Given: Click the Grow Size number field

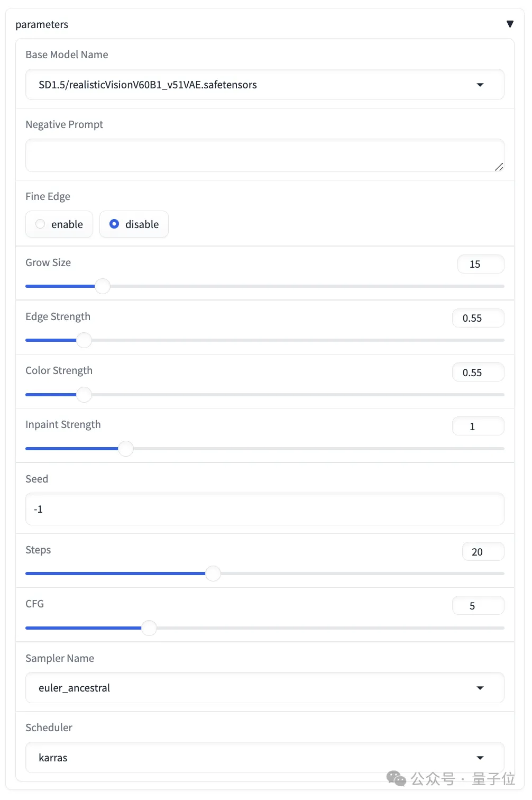Looking at the screenshot, I should pos(480,264).
